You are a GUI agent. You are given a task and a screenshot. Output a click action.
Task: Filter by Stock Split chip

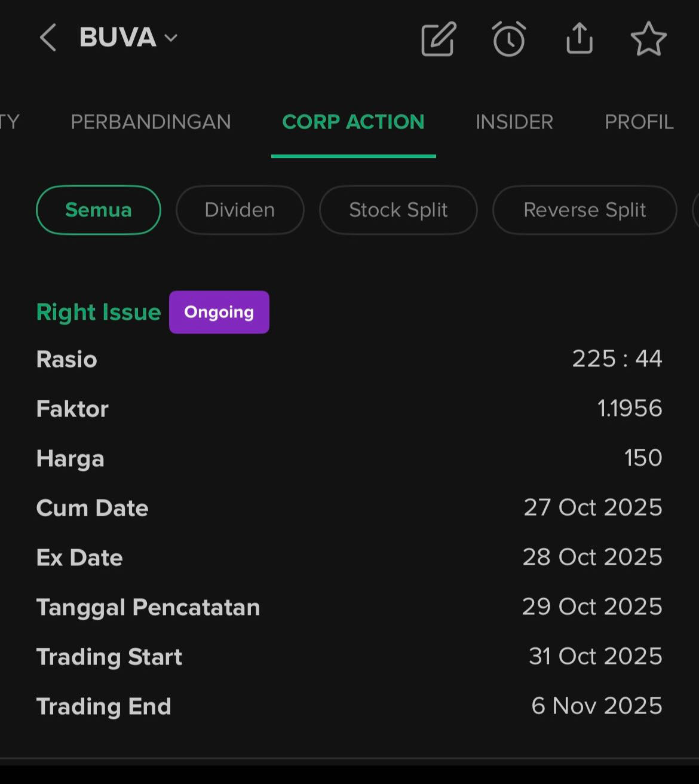398,210
